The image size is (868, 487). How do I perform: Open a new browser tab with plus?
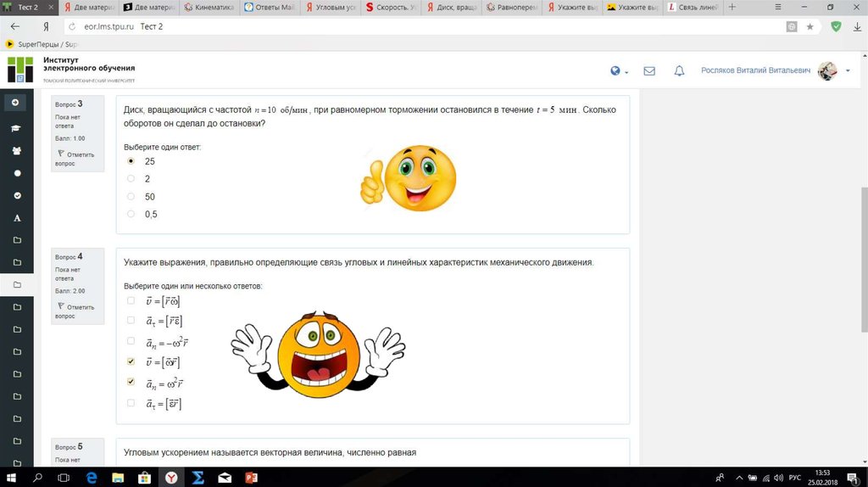click(732, 7)
